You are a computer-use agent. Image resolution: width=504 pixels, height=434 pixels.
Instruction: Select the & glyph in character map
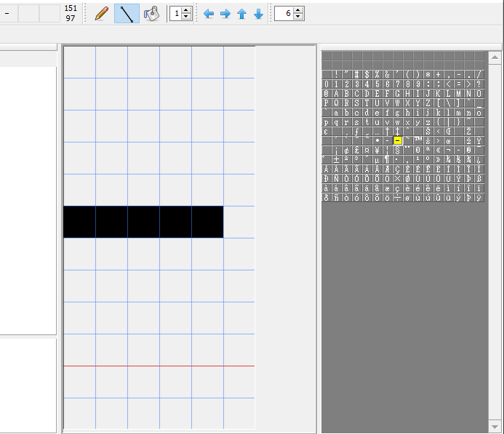(x=388, y=75)
